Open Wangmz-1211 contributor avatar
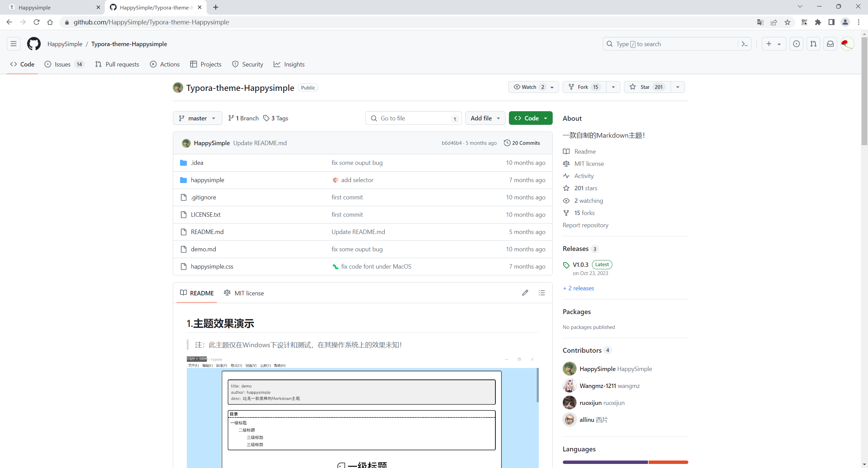The width and height of the screenshot is (868, 468). click(x=570, y=386)
